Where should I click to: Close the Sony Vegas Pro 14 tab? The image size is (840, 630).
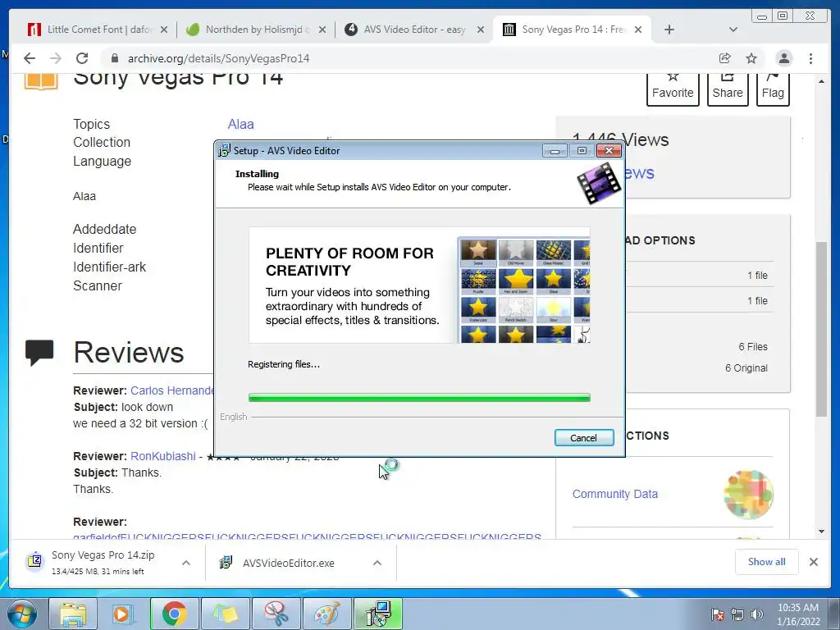(x=638, y=30)
